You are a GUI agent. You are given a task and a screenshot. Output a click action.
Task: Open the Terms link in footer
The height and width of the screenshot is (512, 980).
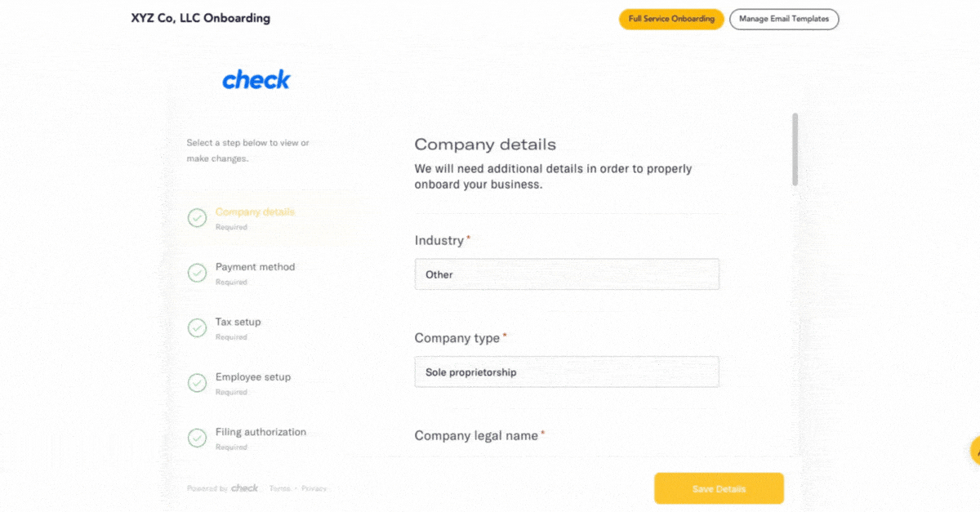tap(279, 488)
